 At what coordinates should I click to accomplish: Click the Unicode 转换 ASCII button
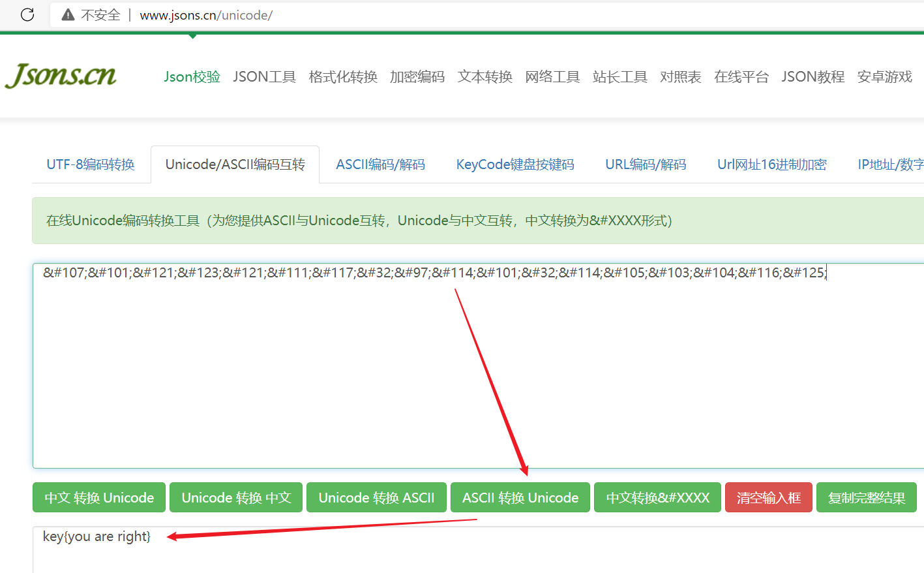(376, 497)
